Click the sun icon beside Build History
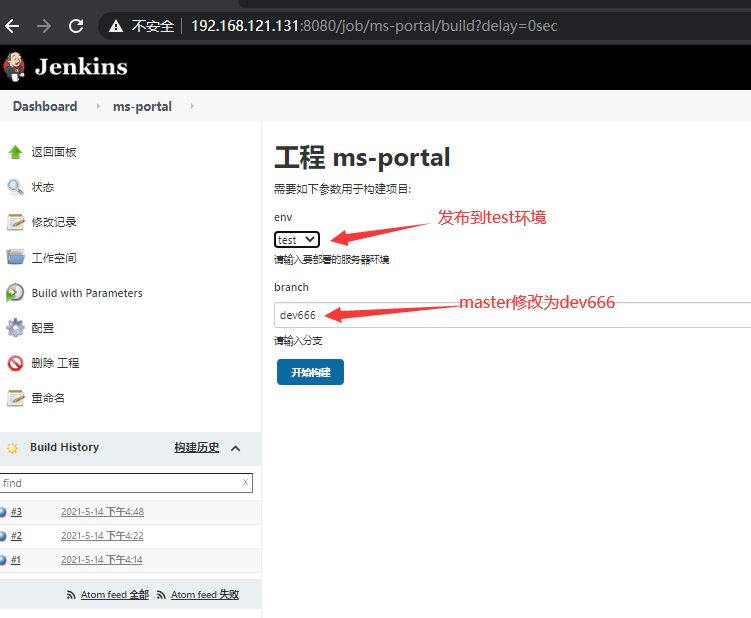Image resolution: width=751 pixels, height=618 pixels. pos(12,448)
